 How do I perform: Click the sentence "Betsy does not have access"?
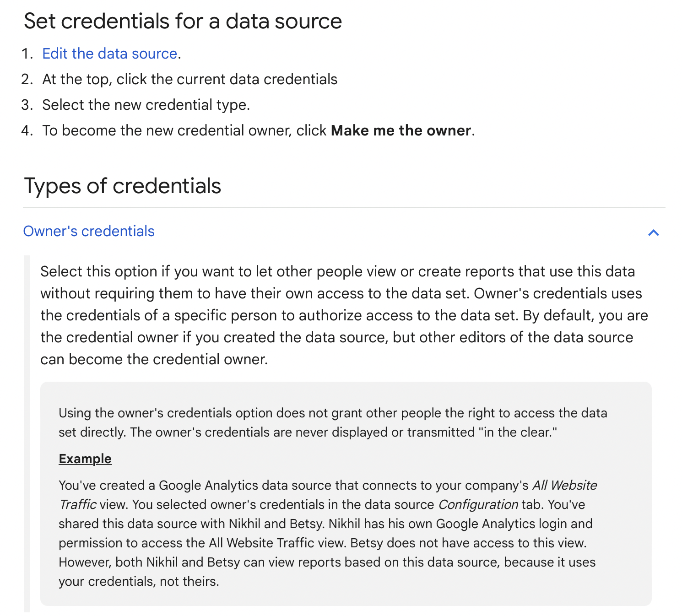pos(469,543)
